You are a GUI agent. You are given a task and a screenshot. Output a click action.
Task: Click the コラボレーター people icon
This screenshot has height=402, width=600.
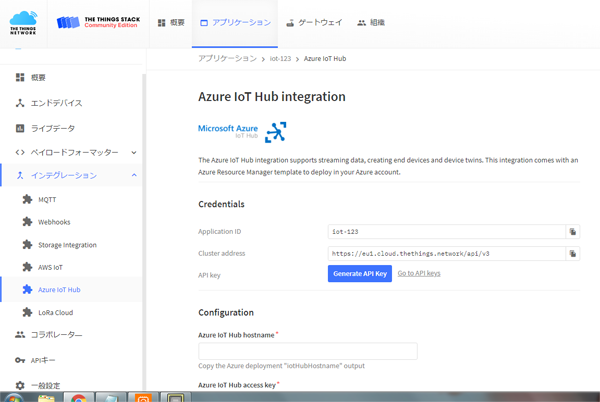click(x=20, y=335)
